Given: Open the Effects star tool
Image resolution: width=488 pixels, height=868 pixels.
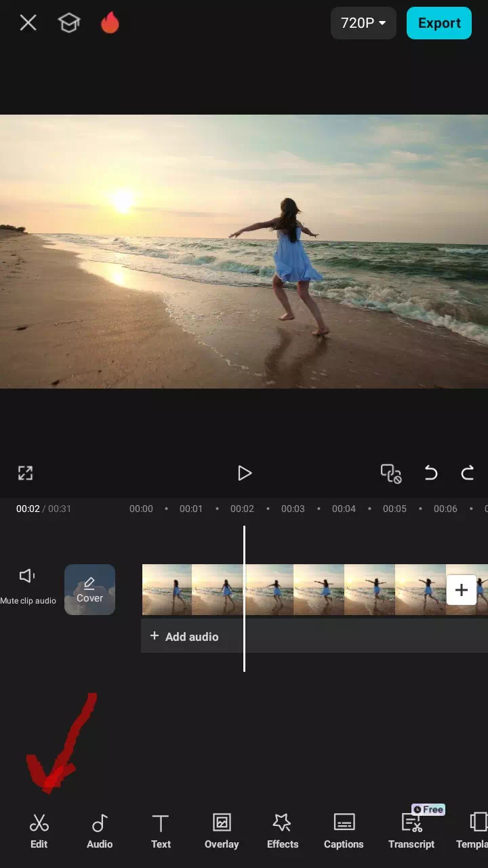Looking at the screenshot, I should [282, 831].
